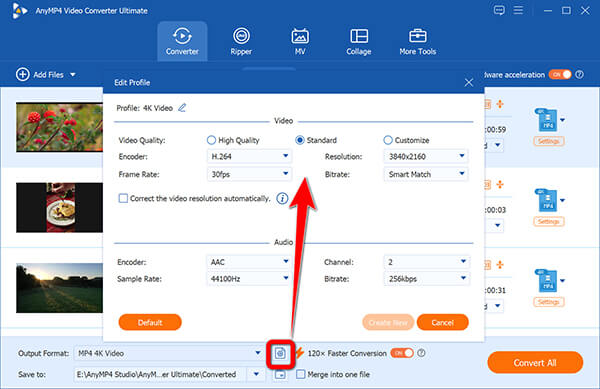
Task: Select the red flowers video thumbnail
Action: pyautogui.click(x=59, y=127)
